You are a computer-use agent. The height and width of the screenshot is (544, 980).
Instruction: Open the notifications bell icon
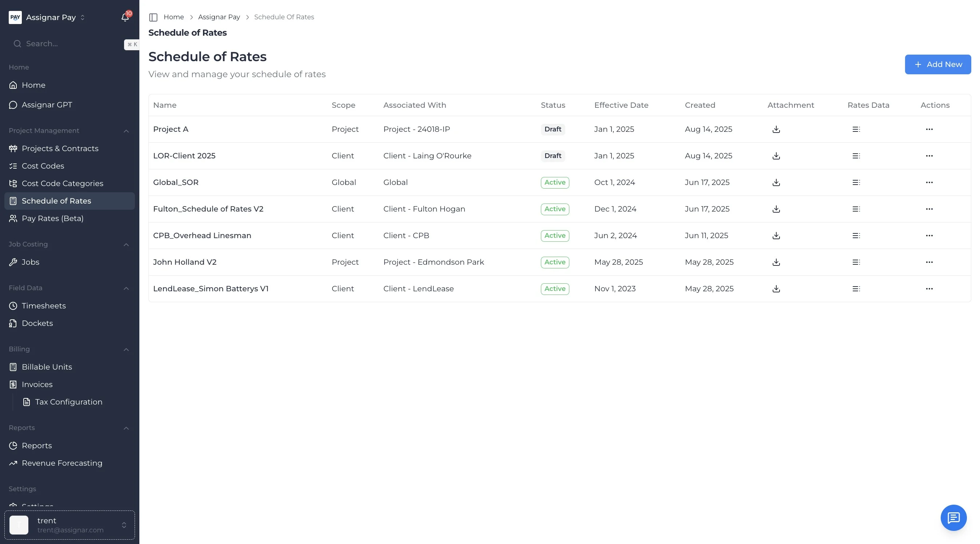125,17
